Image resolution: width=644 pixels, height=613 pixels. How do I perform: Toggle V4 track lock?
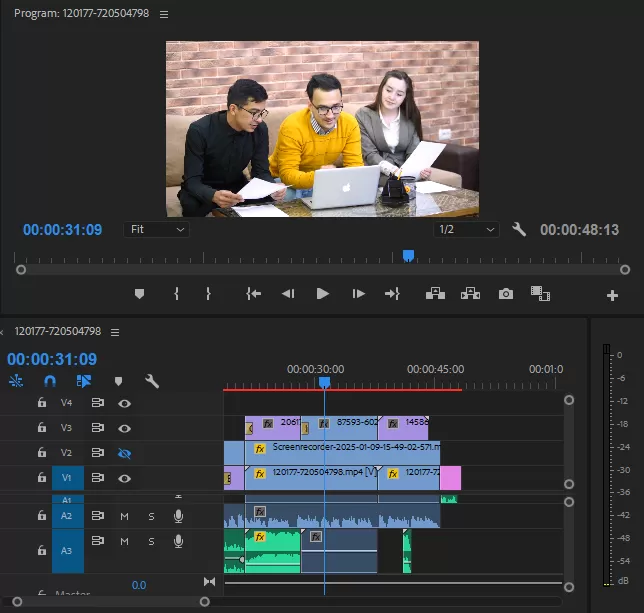point(42,402)
